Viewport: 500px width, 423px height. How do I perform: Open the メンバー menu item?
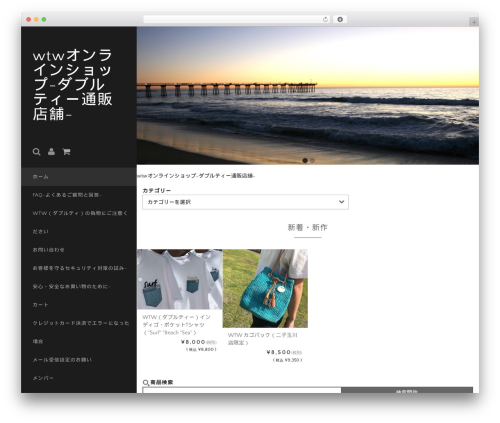(43, 378)
